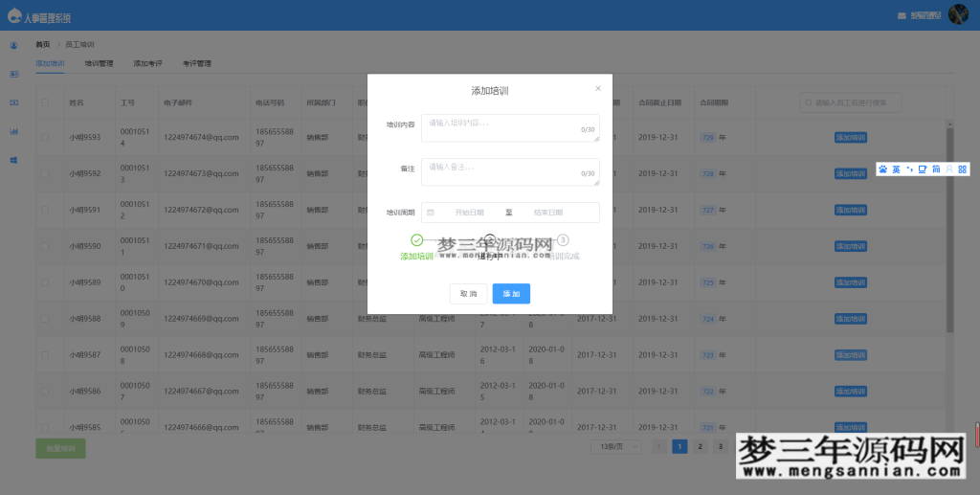This screenshot has height=495, width=980.
Task: Click the Baidu paw icon in IME toolbar
Action: 883,169
